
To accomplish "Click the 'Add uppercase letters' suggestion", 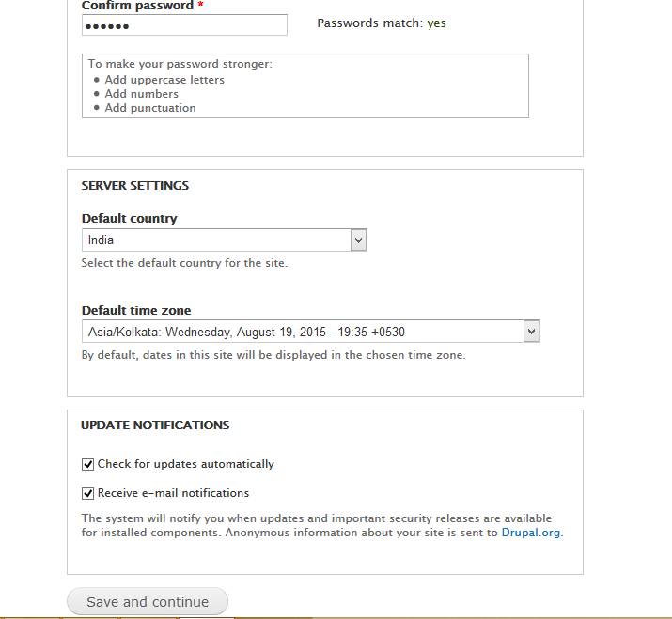I will click(164, 80).
